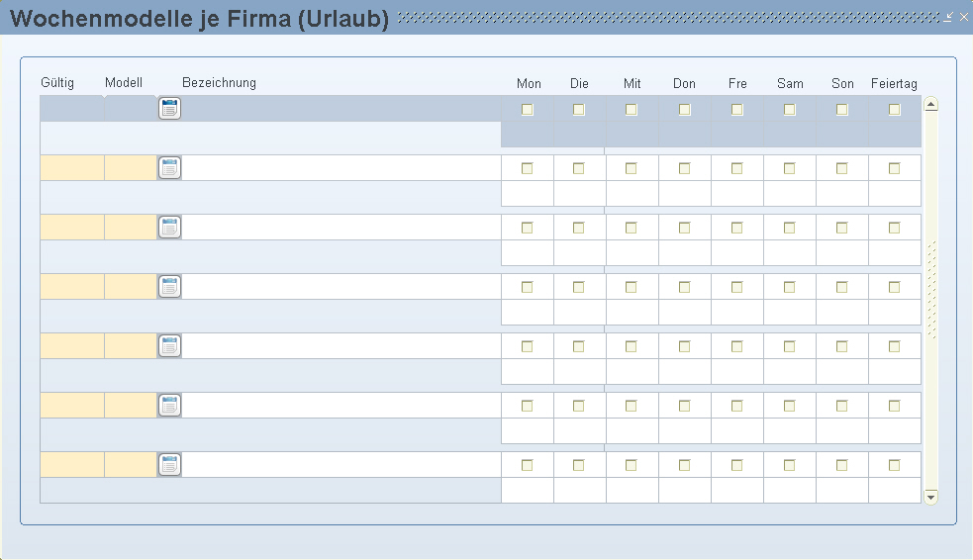Enable the Mon checkbox in the first row
This screenshot has height=560, width=973.
(x=528, y=110)
